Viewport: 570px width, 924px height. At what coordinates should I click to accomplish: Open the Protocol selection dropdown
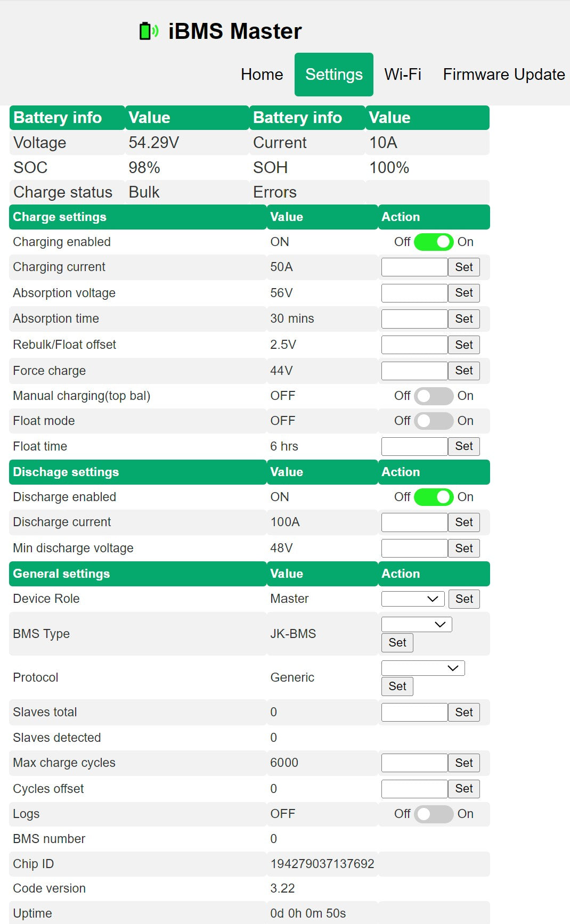coord(423,668)
